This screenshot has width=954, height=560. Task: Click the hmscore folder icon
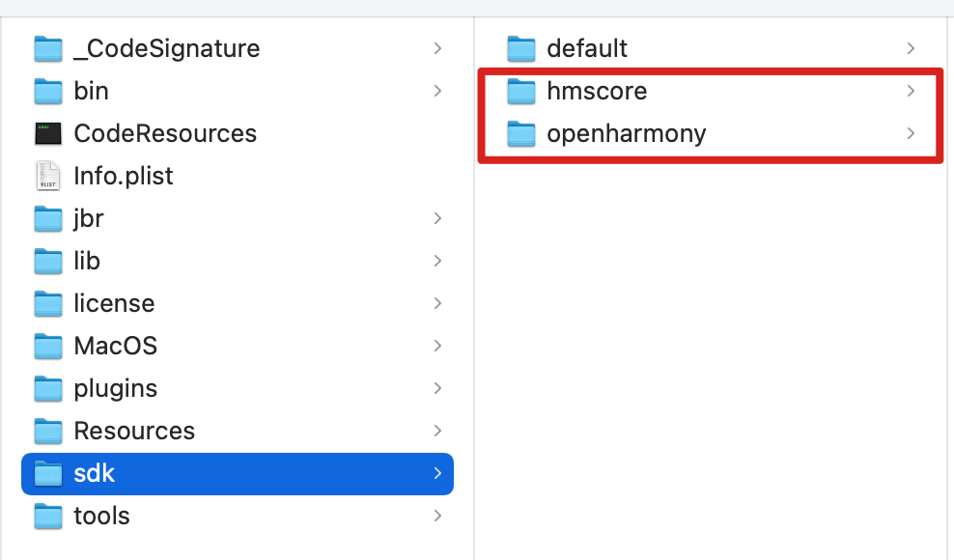(x=521, y=91)
